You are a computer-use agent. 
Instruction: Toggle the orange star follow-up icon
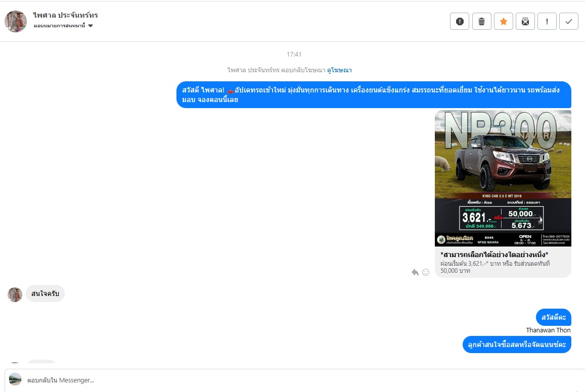click(504, 21)
